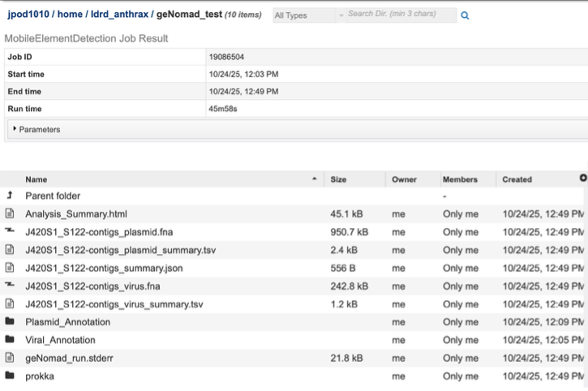This screenshot has width=588, height=391.
Task: Click the prokka folder icon
Action: 10,376
